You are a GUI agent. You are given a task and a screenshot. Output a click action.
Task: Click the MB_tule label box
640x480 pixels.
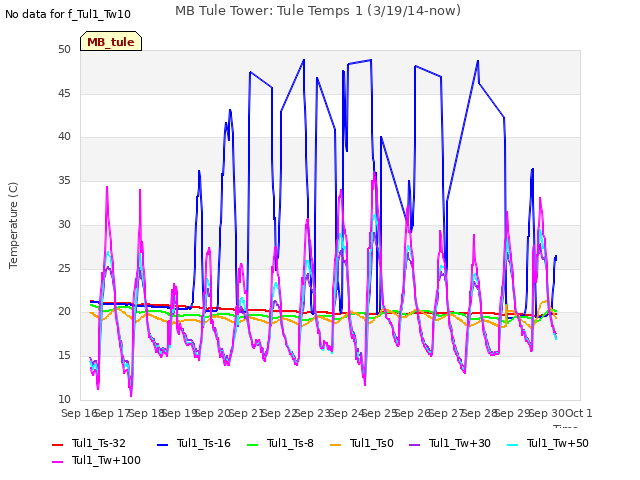pyautogui.click(x=111, y=41)
